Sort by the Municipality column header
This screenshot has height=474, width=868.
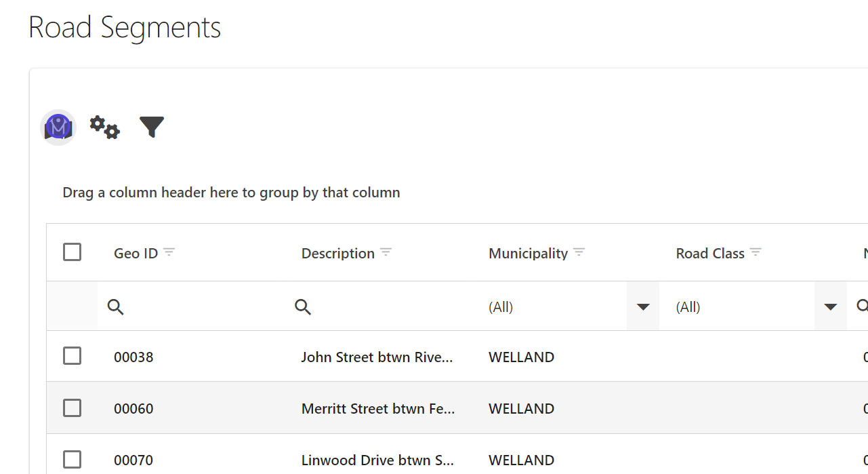click(528, 254)
